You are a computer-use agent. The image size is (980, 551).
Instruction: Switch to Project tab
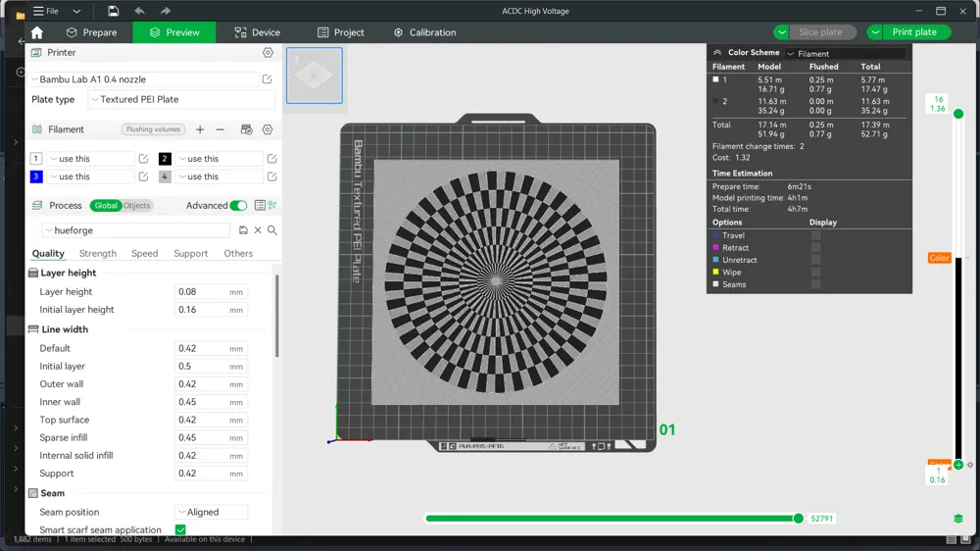click(x=341, y=32)
